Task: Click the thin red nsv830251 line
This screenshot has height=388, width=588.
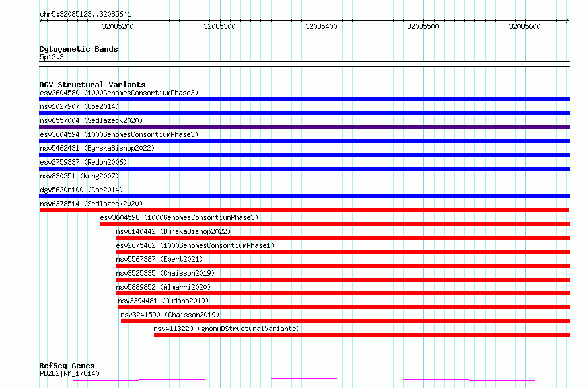Action: tap(304, 182)
